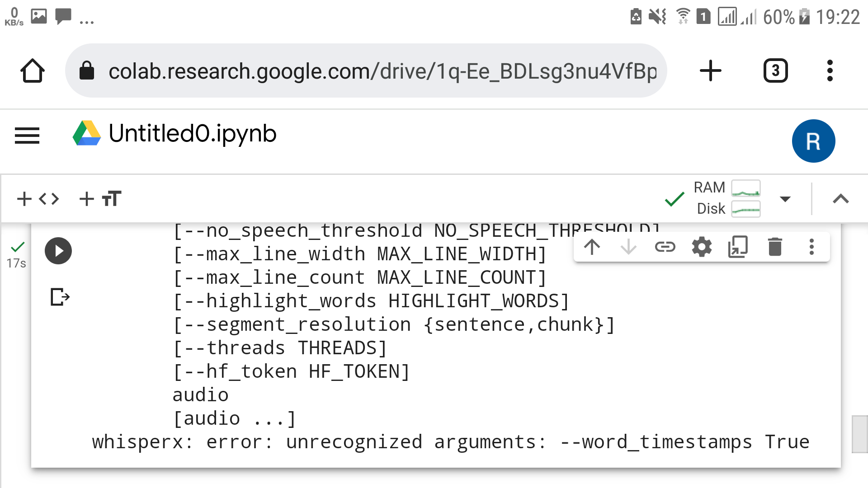The width and height of the screenshot is (868, 488).
Task: Expand the RAM and Disk resources dropdown
Action: [786, 198]
